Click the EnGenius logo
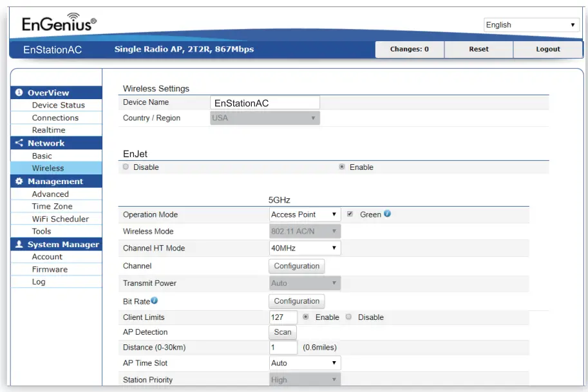Screen dimensions: 588x392 coord(59,23)
